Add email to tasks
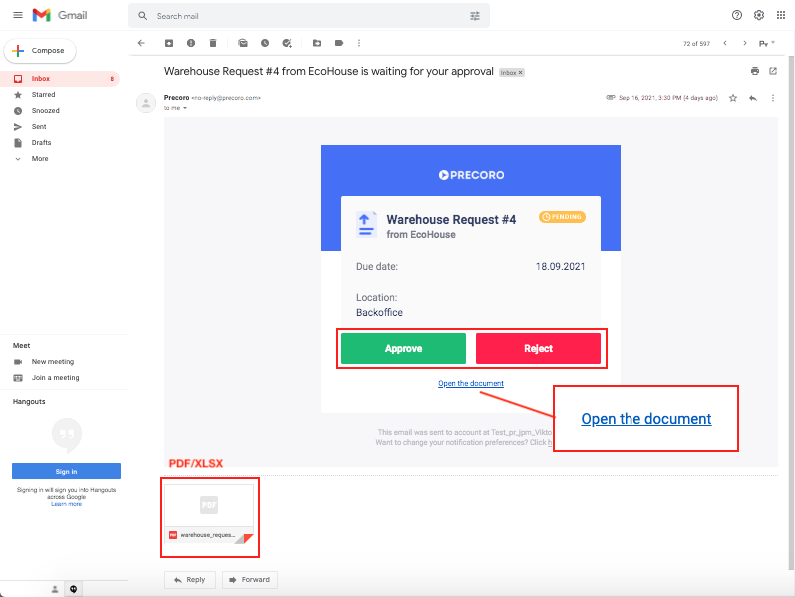The width and height of the screenshot is (795, 597). [287, 43]
